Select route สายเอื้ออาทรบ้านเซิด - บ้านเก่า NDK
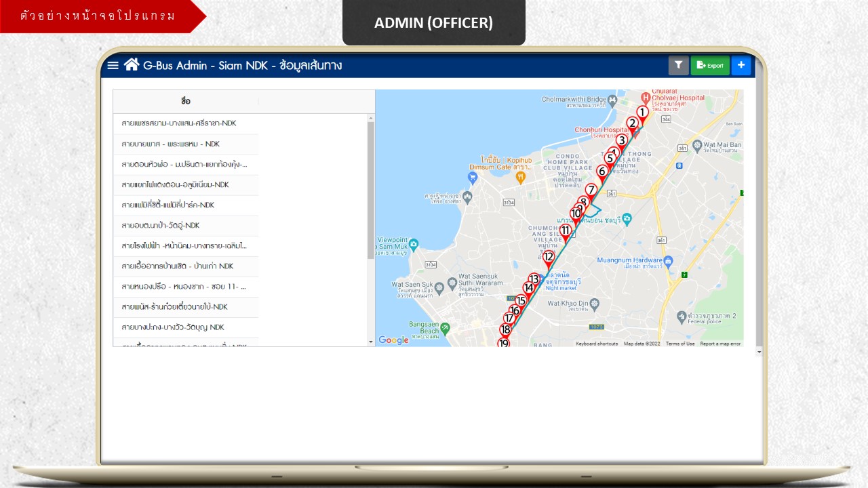 [186, 266]
